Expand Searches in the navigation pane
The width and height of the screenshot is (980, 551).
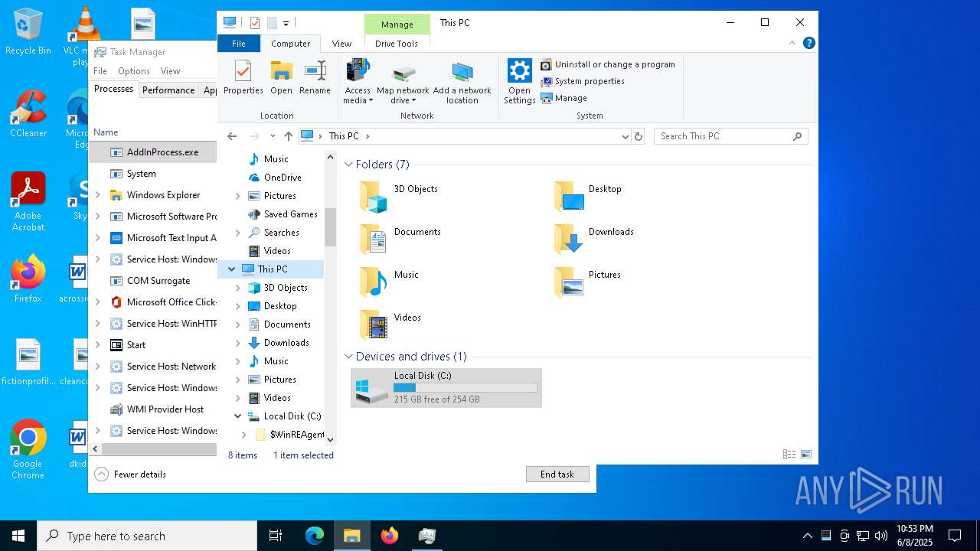point(238,233)
